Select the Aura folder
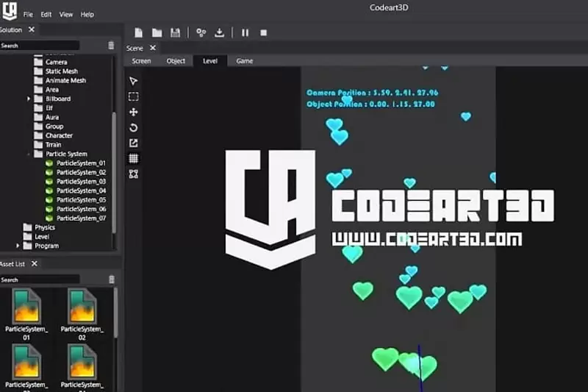588x392 pixels. tap(46, 117)
